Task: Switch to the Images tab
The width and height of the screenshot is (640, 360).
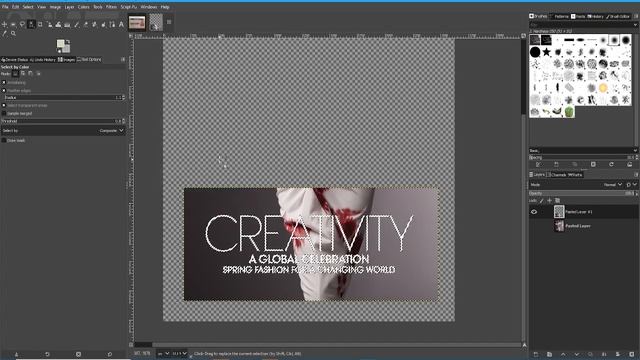Action: (66, 60)
